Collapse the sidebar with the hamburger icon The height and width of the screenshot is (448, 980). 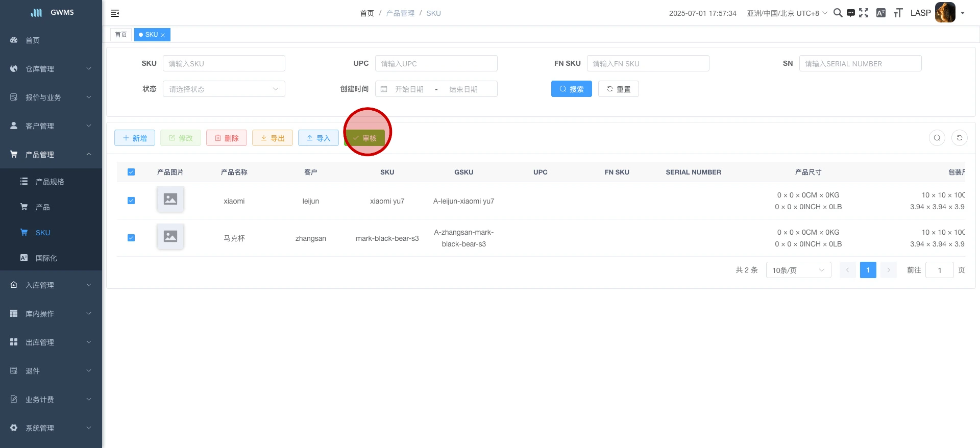click(x=115, y=13)
